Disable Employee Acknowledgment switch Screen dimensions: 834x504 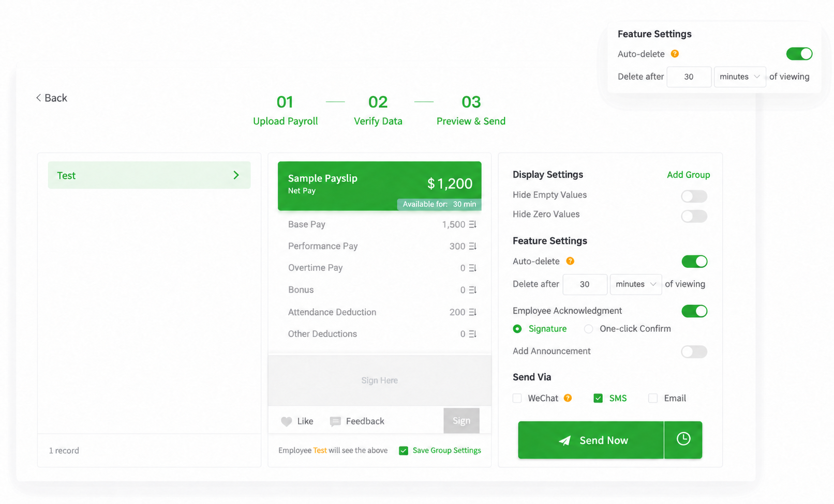tap(694, 311)
